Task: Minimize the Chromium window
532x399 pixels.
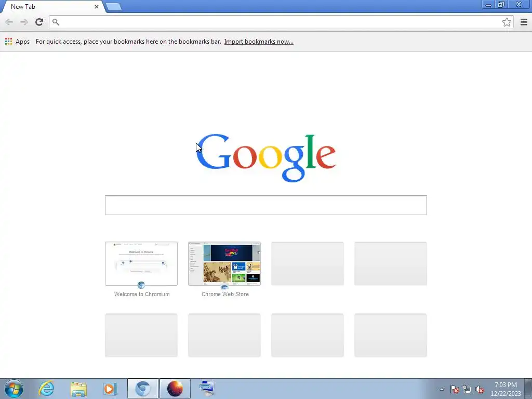Action: (x=488, y=4)
